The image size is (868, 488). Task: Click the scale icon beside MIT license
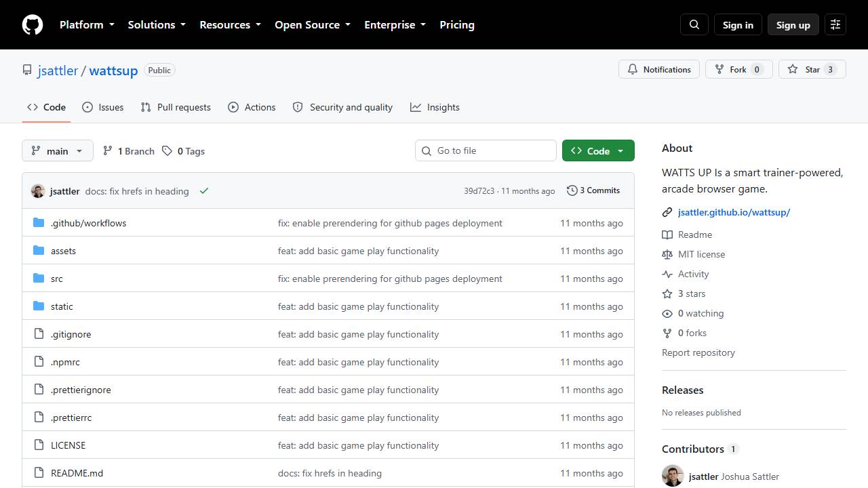667,254
